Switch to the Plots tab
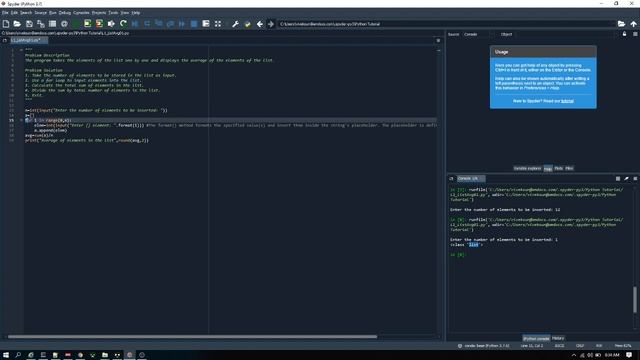The width and height of the screenshot is (640, 360). click(x=558, y=168)
